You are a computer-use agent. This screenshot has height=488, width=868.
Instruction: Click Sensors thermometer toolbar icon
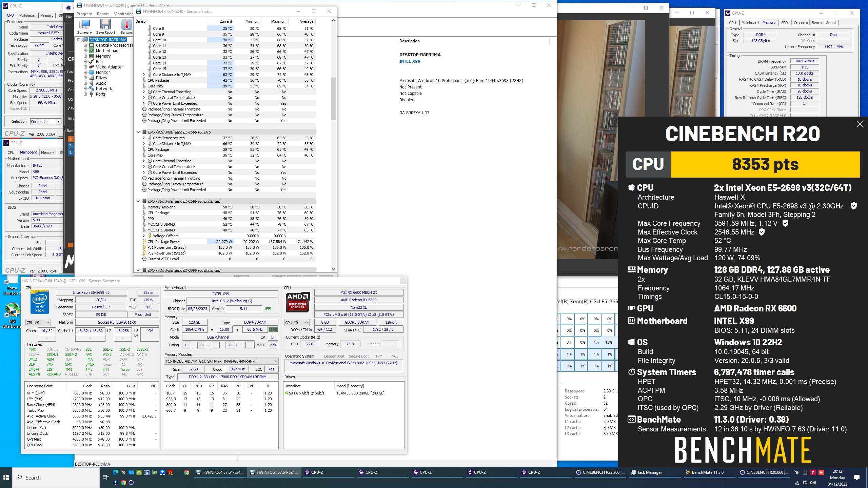point(126,26)
